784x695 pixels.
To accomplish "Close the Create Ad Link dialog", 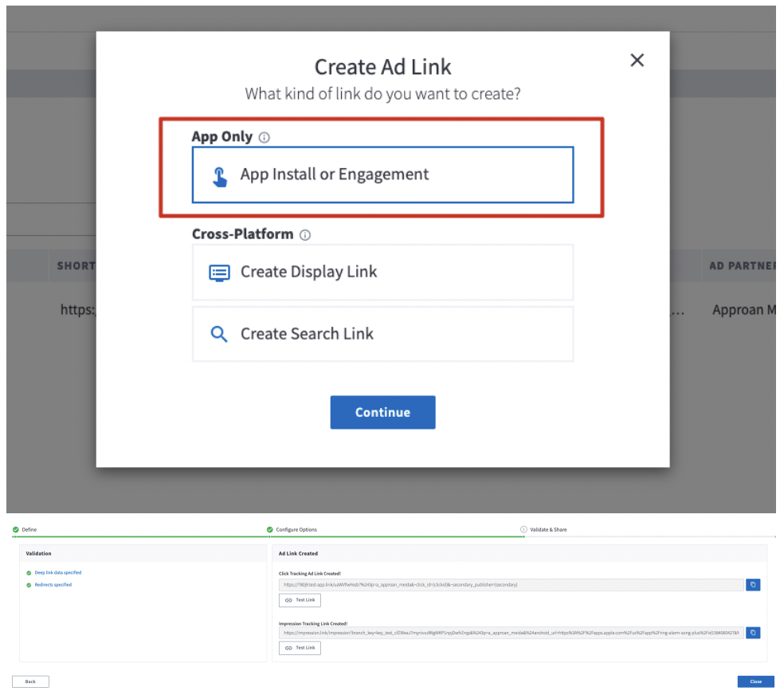I will click(637, 60).
